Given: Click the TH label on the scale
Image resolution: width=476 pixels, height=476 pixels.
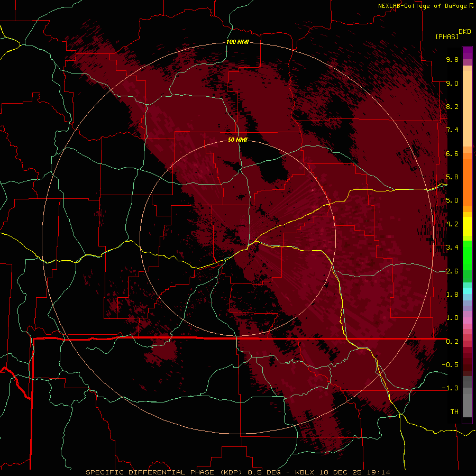Looking at the screenshot, I should (x=454, y=411).
